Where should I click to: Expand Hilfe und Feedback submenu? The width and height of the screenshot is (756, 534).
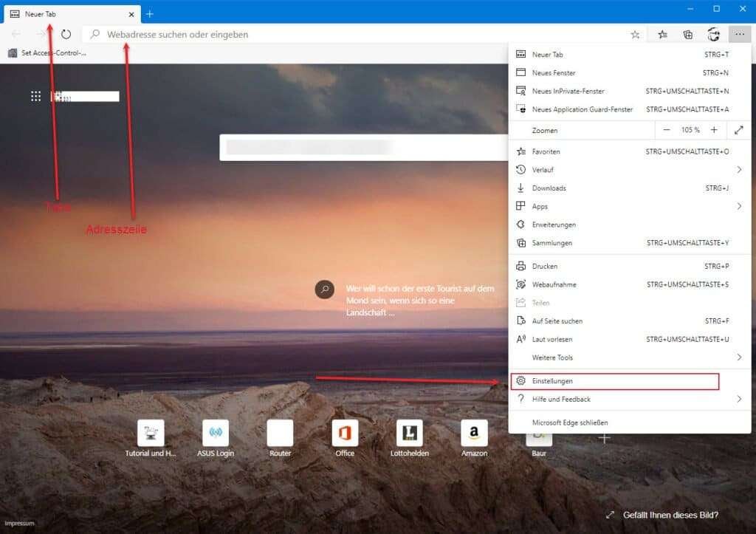pyautogui.click(x=739, y=399)
